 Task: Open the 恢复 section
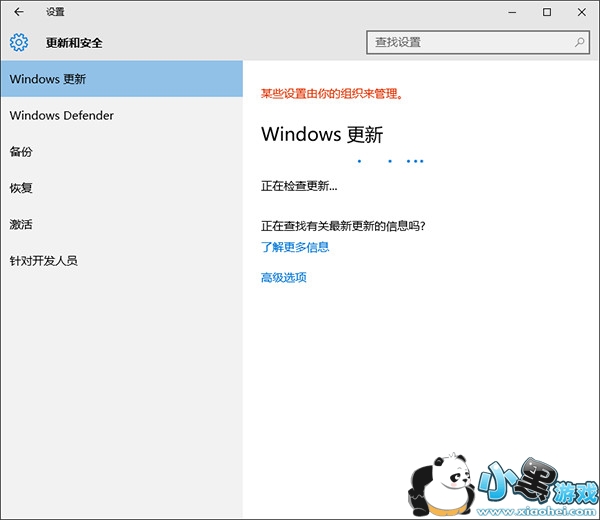click(x=122, y=188)
